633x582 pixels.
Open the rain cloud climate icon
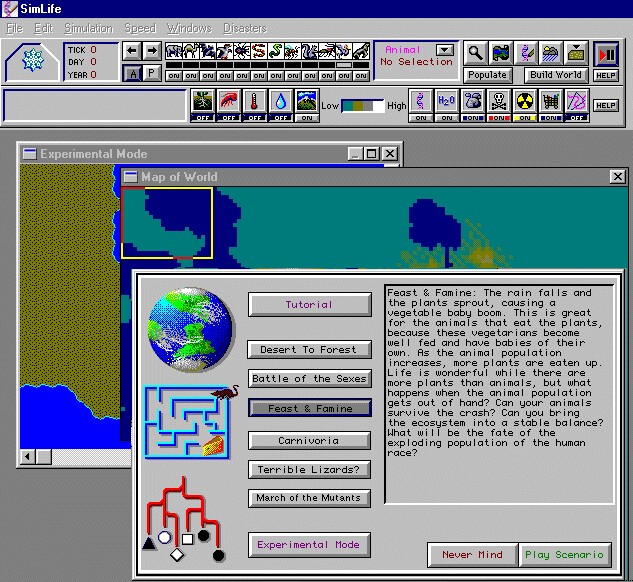(x=551, y=53)
